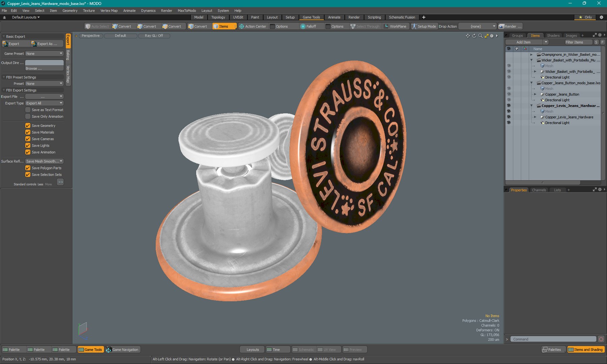Click the Export As icon button

click(x=47, y=44)
